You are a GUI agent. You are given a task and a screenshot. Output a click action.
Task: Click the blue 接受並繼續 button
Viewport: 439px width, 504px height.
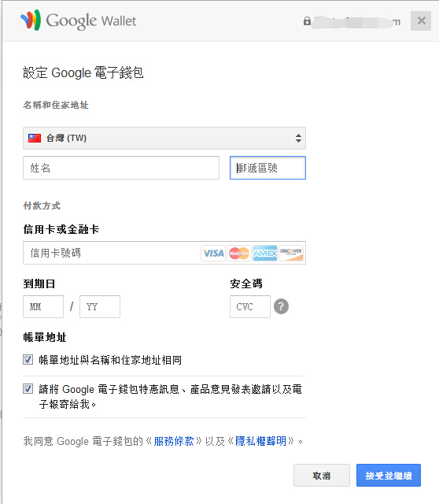[x=389, y=476]
